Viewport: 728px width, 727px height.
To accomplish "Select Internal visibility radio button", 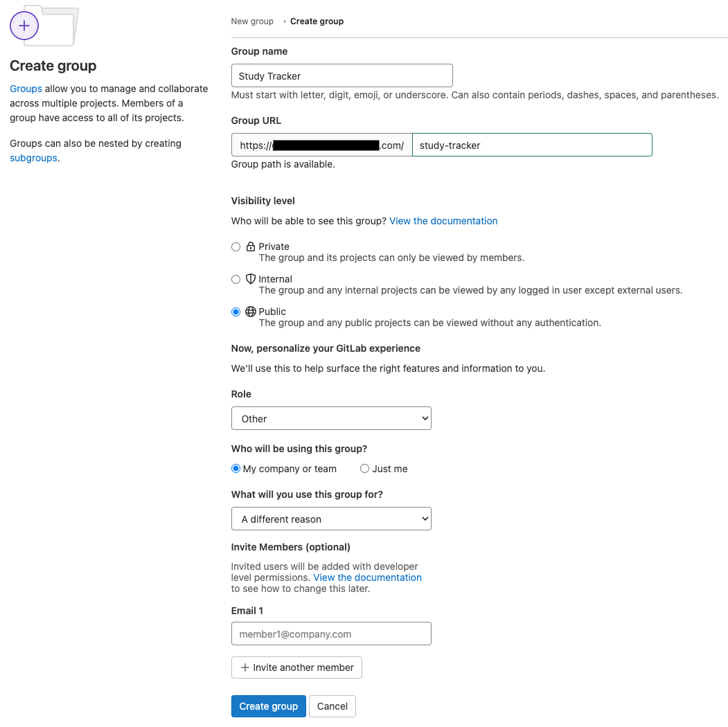I will pyautogui.click(x=236, y=279).
